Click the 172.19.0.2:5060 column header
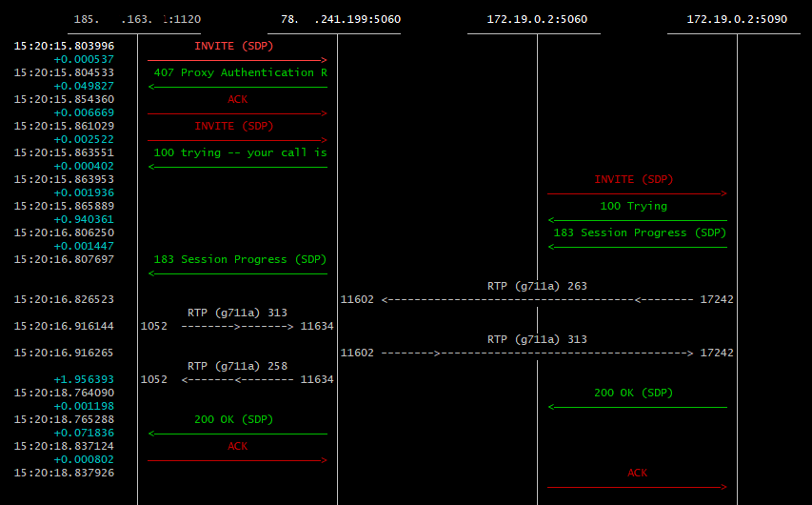Viewport: 812px width, 505px height. point(537,18)
